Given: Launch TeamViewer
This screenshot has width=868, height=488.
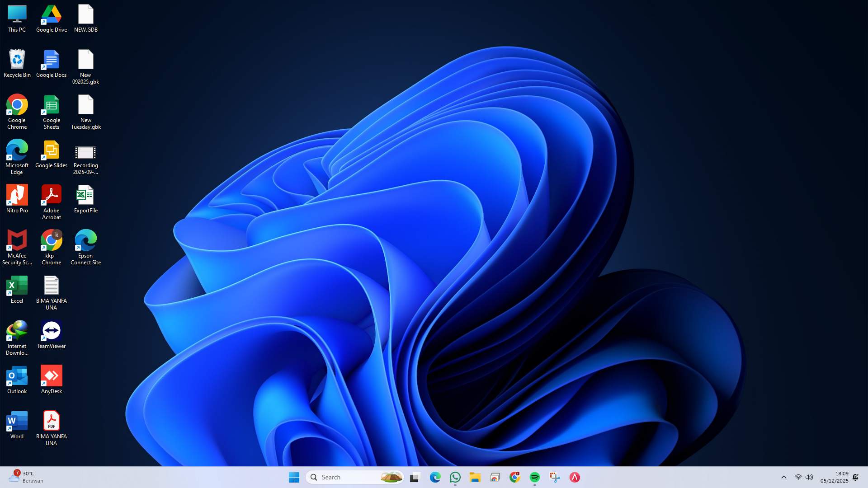Looking at the screenshot, I should [51, 330].
